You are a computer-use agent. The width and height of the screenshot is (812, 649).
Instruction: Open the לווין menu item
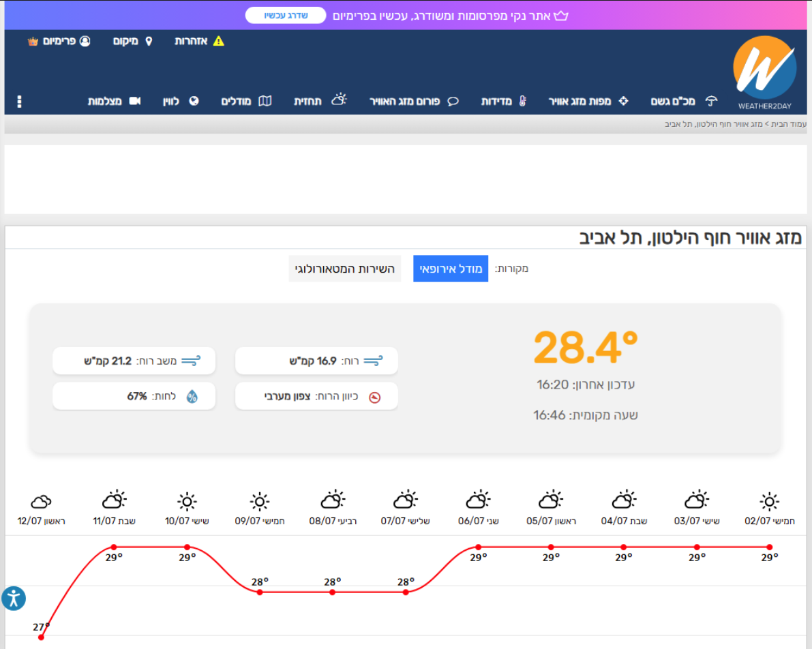171,102
